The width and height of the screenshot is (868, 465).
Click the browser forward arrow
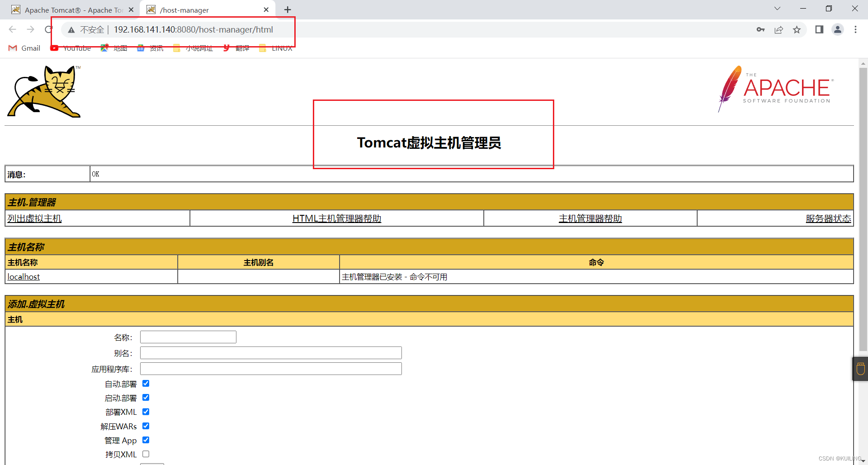[30, 29]
